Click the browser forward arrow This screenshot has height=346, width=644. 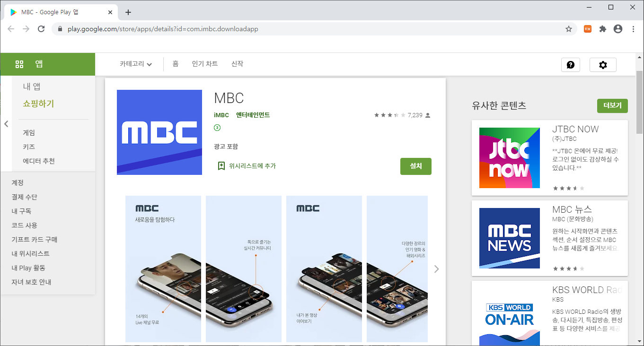tap(26, 29)
